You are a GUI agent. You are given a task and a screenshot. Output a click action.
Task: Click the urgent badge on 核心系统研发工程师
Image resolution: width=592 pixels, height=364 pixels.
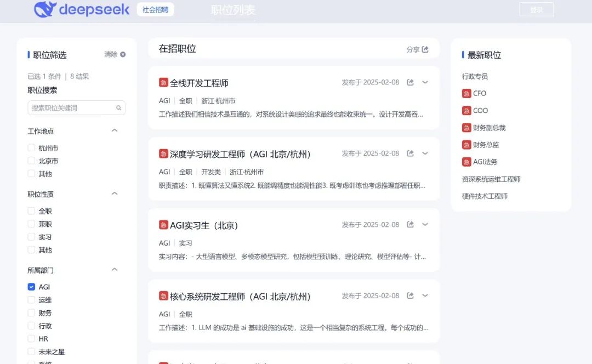tap(163, 295)
